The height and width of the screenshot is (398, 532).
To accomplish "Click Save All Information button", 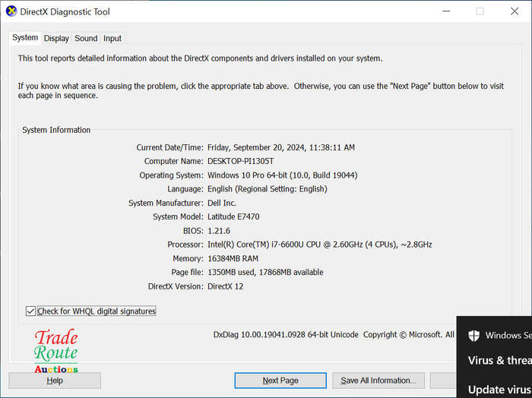I will (x=378, y=381).
